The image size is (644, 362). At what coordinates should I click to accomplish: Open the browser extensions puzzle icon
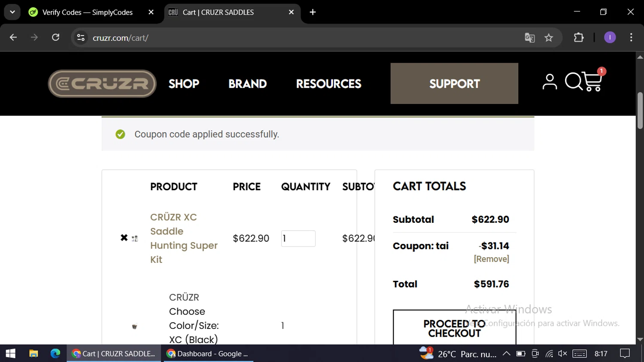579,38
